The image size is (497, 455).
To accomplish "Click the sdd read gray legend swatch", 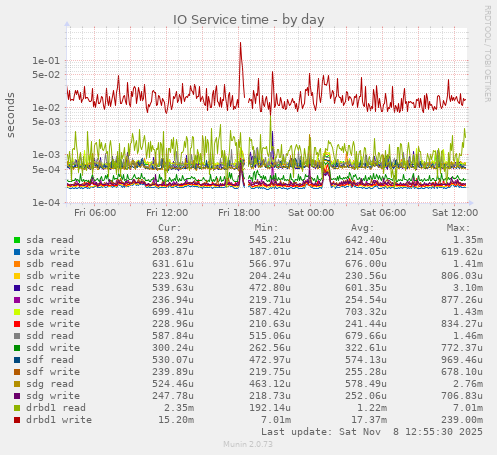I will click(x=17, y=336).
